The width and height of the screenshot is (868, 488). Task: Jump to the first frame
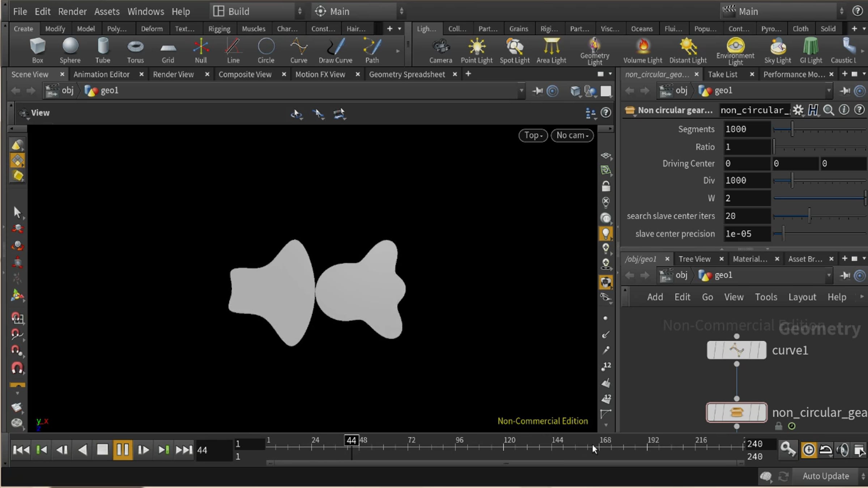coord(21,450)
